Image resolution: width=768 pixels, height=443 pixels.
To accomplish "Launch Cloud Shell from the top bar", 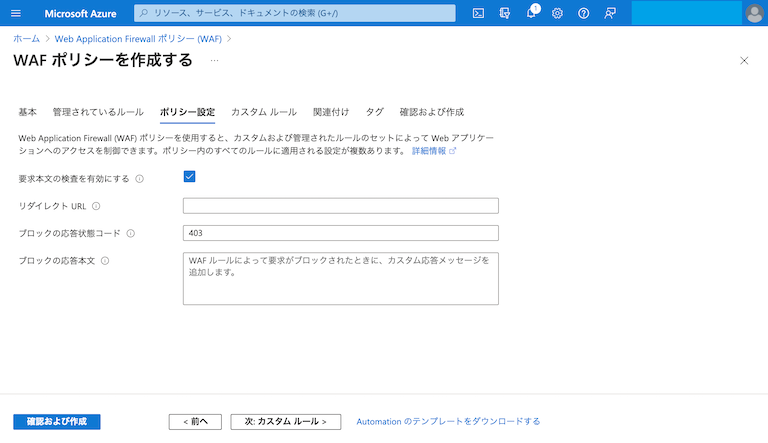I will (479, 13).
